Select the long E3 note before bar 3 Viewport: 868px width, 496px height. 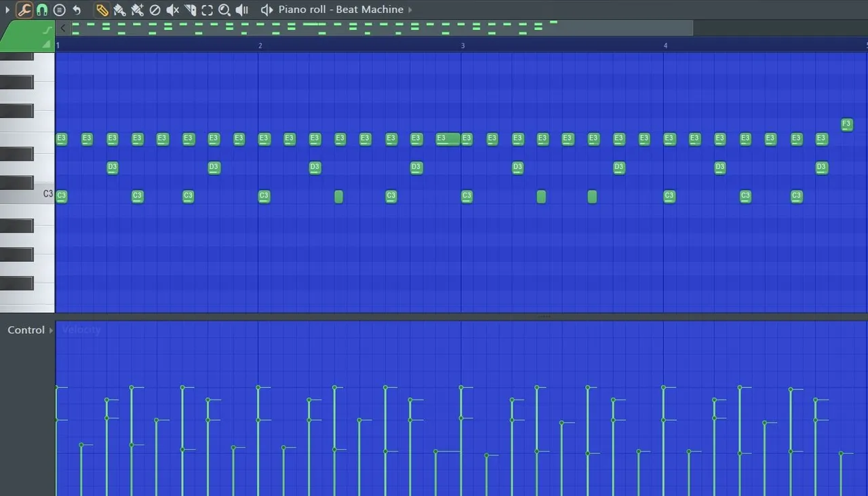(448, 139)
